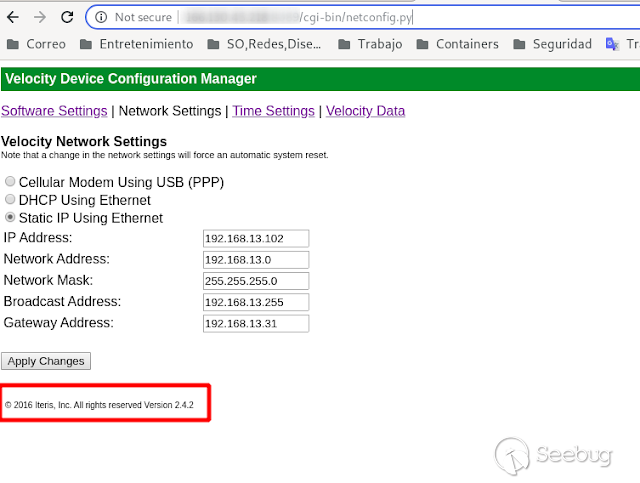Open the Correo bookmark folder
The image size is (640, 483).
[36, 44]
